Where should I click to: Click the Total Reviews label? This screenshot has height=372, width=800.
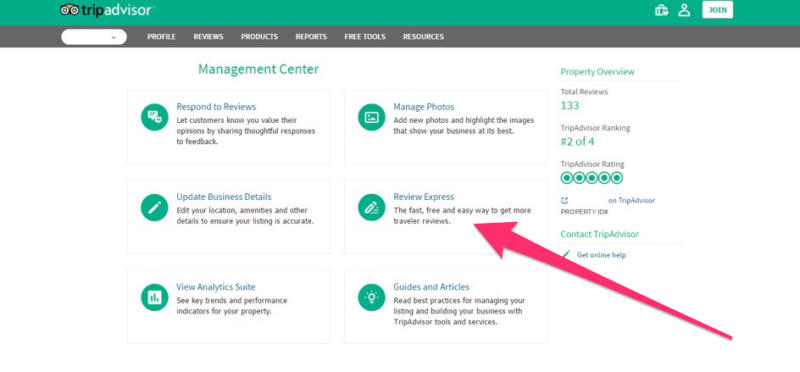584,92
